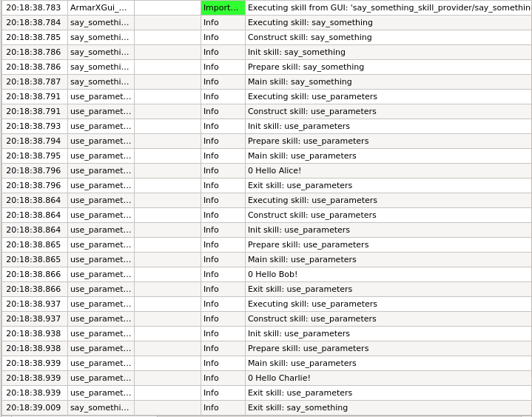This screenshot has height=417, width=532.
Task: Click 'Init skill: use_parameters' logged at 20:18:38.793
Action: coord(299,127)
